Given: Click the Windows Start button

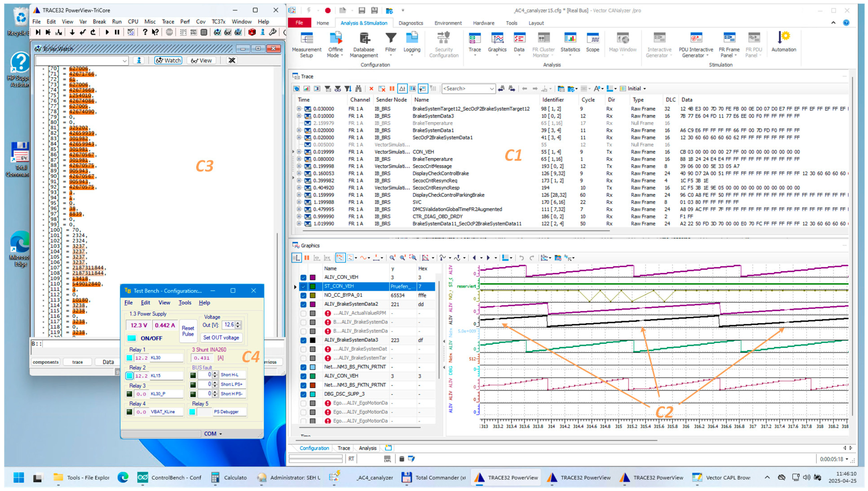Looking at the screenshot, I should (x=19, y=478).
